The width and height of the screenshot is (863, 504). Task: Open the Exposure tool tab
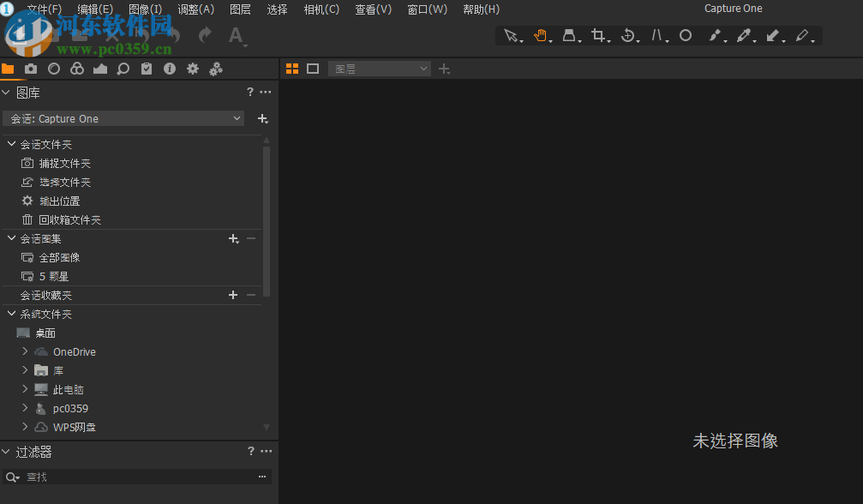100,69
